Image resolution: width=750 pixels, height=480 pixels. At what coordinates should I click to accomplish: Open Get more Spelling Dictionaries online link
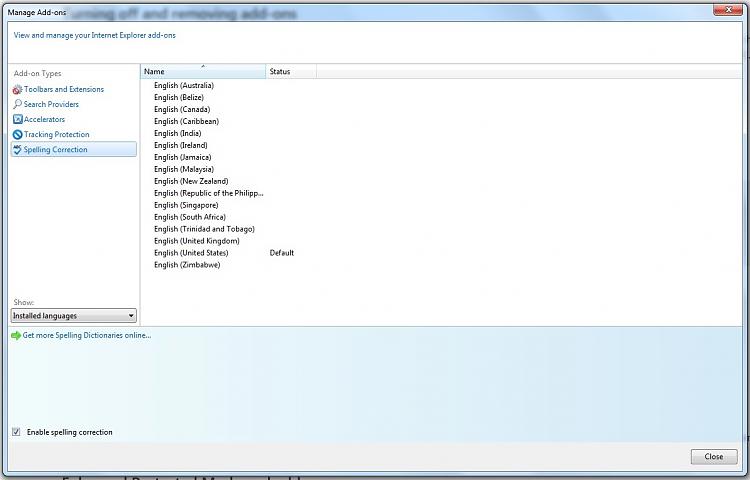(87, 336)
